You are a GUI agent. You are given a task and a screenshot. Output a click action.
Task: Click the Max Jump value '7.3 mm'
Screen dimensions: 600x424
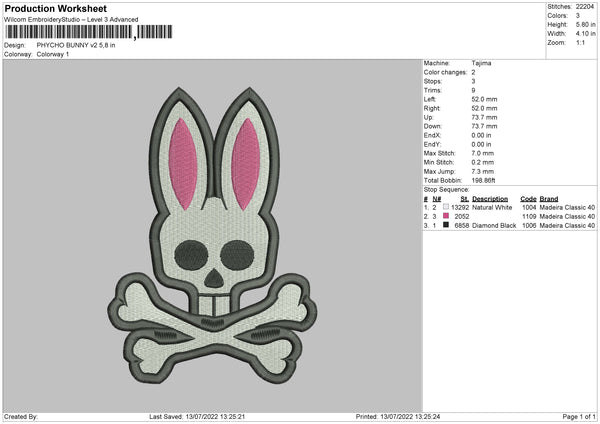pyautogui.click(x=483, y=171)
